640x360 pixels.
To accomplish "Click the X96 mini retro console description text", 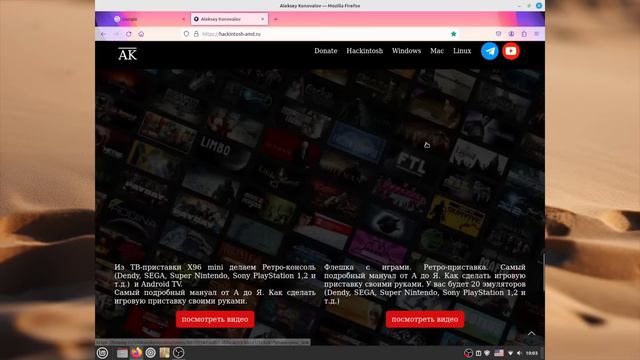I will click(x=215, y=284).
